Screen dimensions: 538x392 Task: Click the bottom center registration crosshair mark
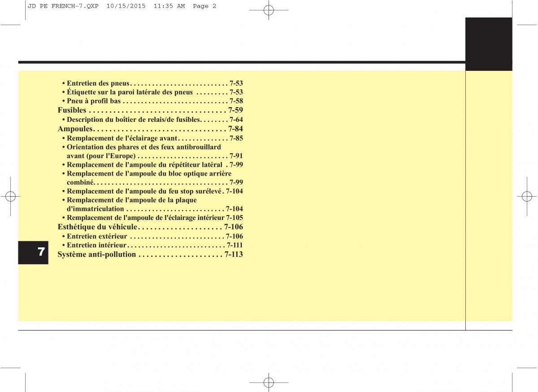point(269,382)
